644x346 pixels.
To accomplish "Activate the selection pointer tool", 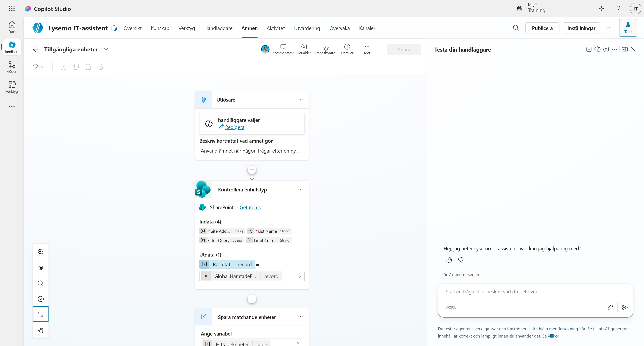I will tap(40, 314).
